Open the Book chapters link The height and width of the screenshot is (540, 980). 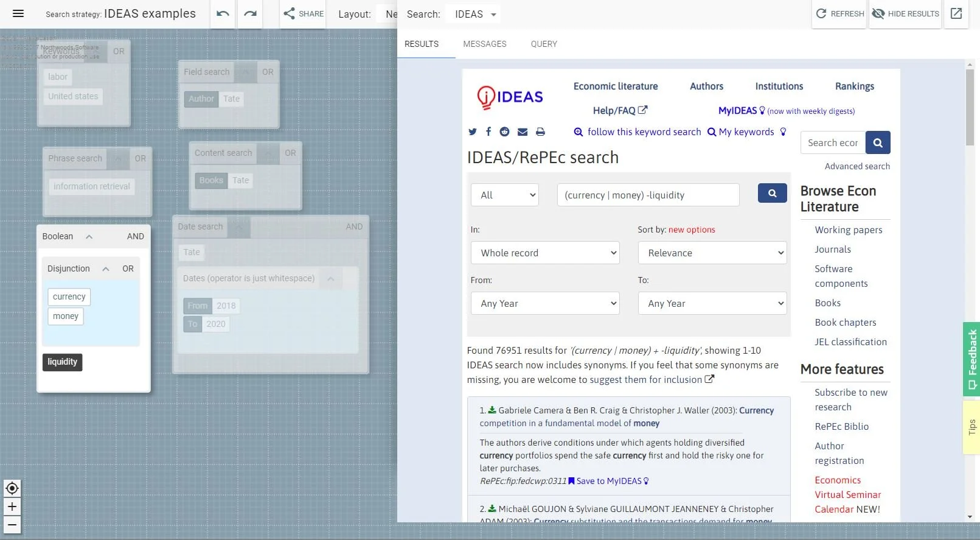pyautogui.click(x=846, y=322)
